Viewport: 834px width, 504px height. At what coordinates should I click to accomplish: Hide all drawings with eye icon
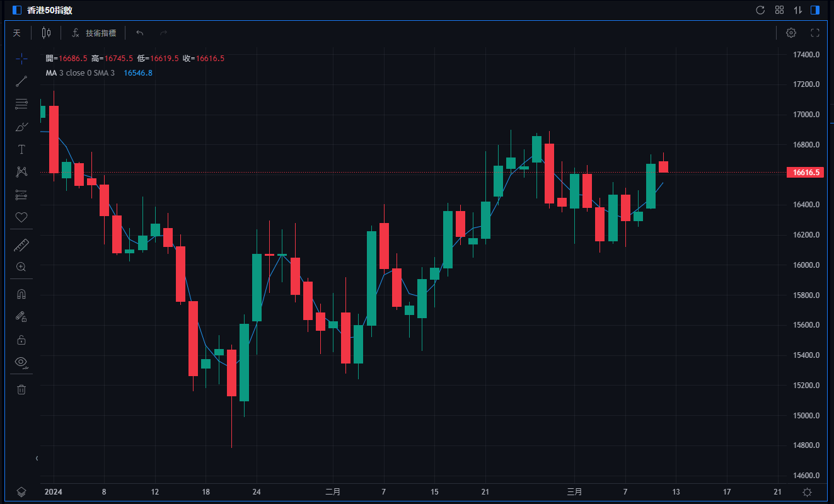(x=21, y=362)
